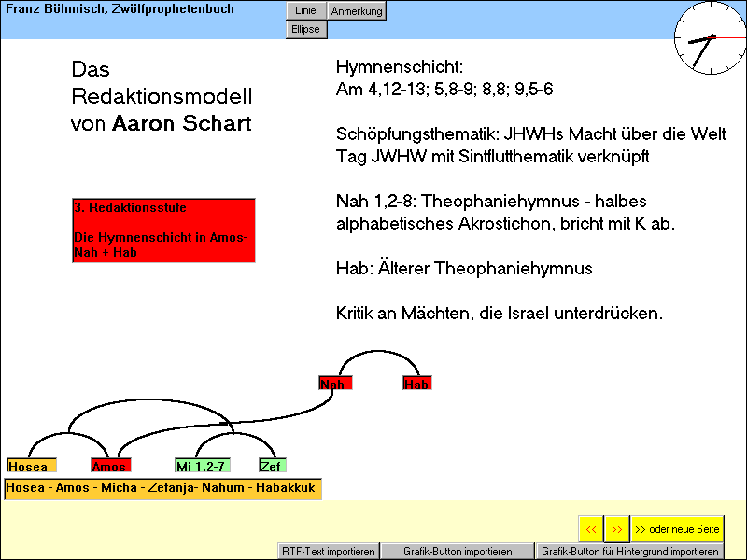Click the 'Hymnenschicht:' text heading
747x560 pixels.
(399, 68)
